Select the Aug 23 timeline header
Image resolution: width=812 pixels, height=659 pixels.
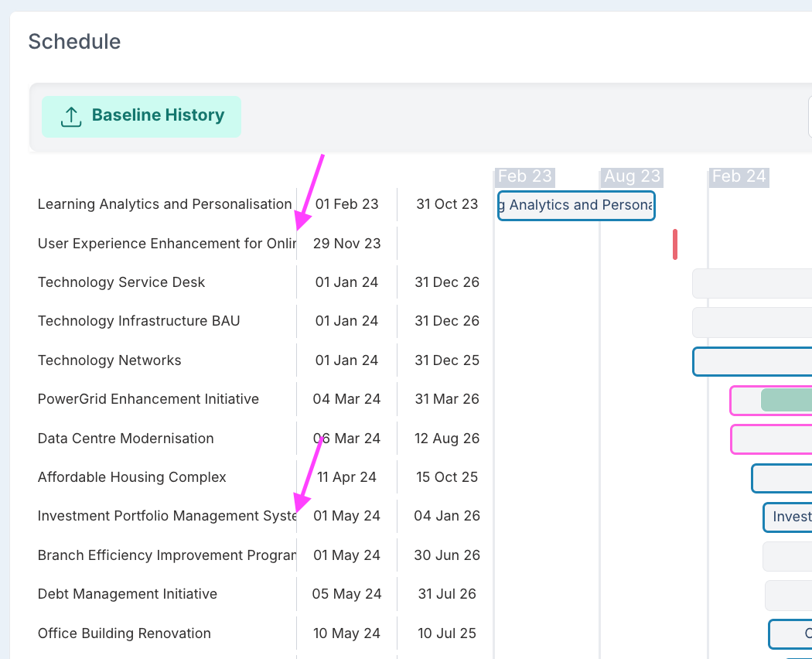[632, 176]
